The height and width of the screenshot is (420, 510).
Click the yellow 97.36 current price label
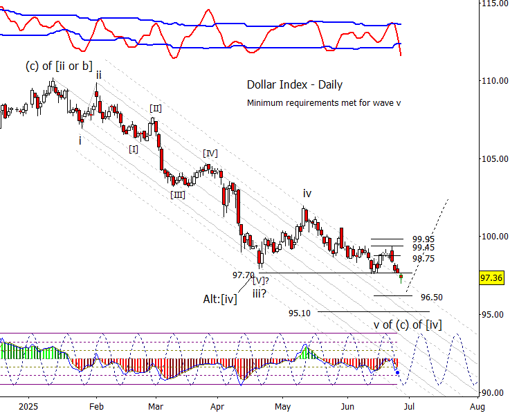point(491,278)
